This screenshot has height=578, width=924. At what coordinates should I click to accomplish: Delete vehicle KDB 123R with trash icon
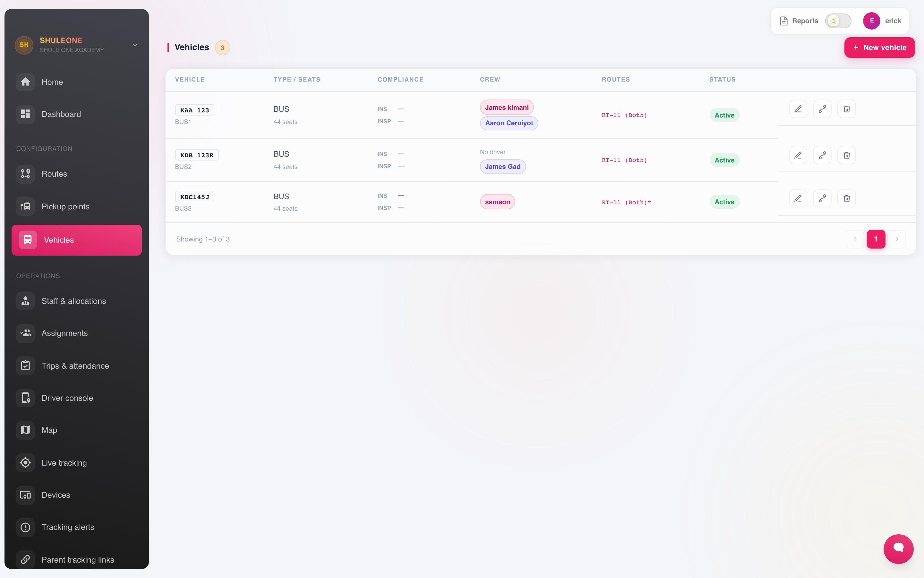point(846,155)
